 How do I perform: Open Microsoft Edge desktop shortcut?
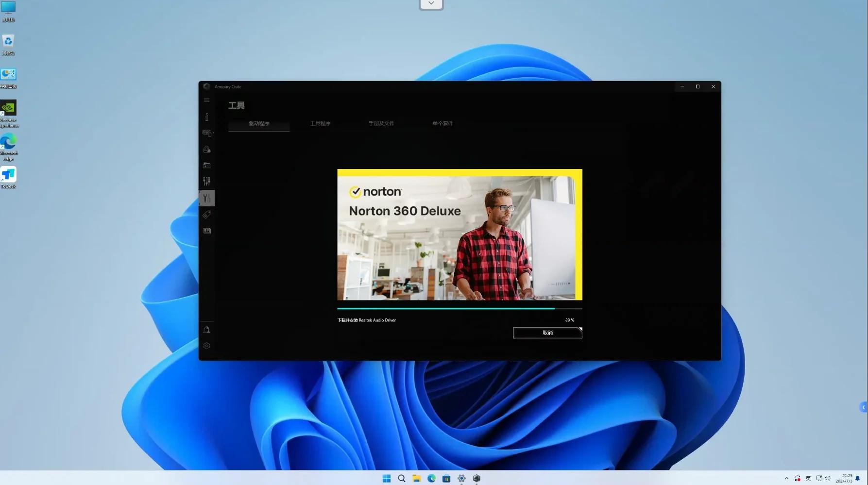point(8,148)
